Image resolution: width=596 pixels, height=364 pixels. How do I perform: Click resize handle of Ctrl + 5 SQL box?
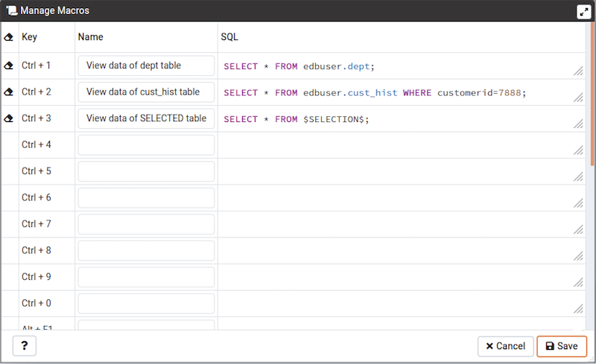tap(578, 176)
